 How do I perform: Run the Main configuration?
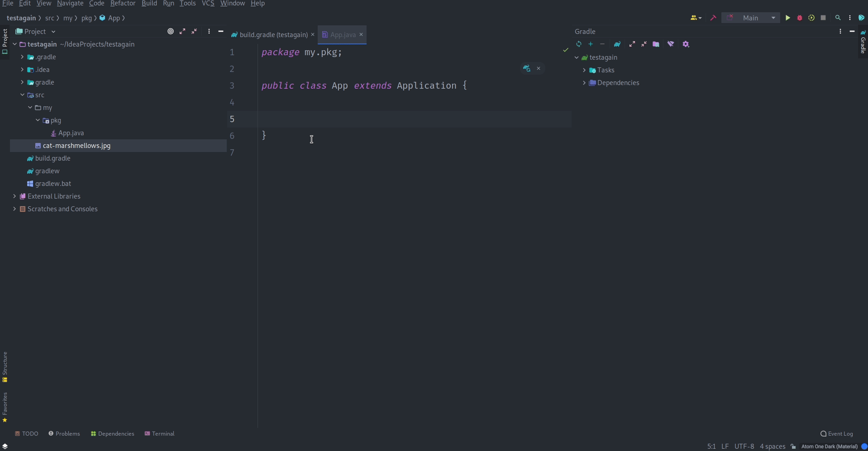[x=787, y=18]
